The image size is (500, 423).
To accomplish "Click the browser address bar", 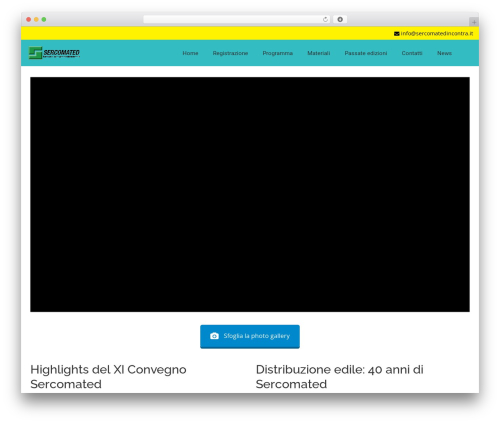I will pyautogui.click(x=236, y=19).
